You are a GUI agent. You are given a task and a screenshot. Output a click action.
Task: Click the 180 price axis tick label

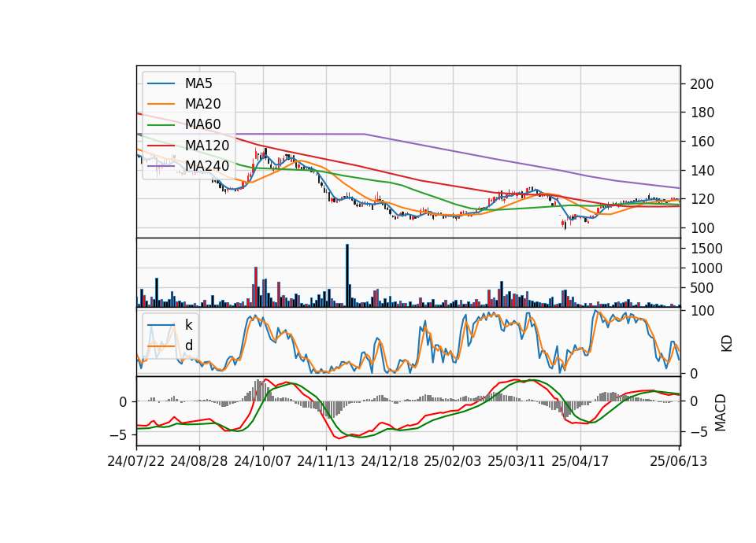[702, 113]
